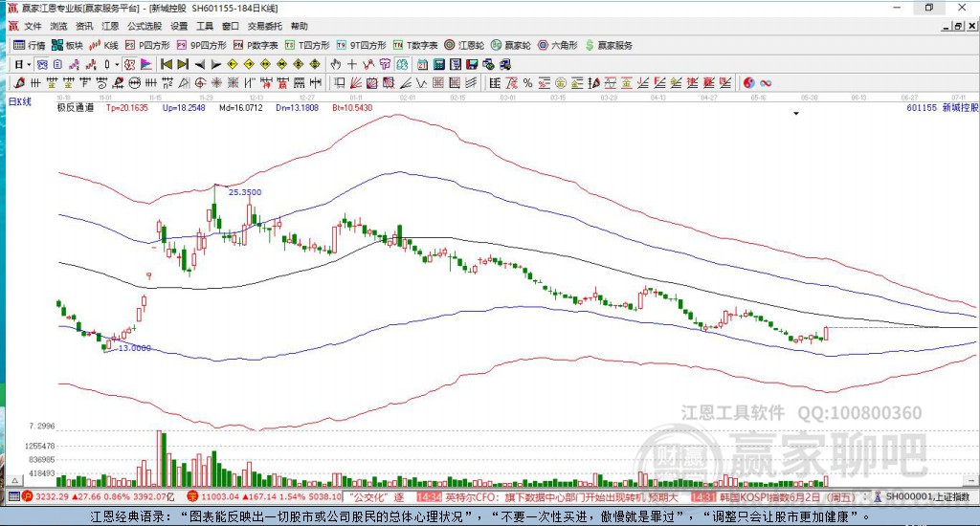Select the hand pan tool
The image size is (980, 526).
(336, 64)
